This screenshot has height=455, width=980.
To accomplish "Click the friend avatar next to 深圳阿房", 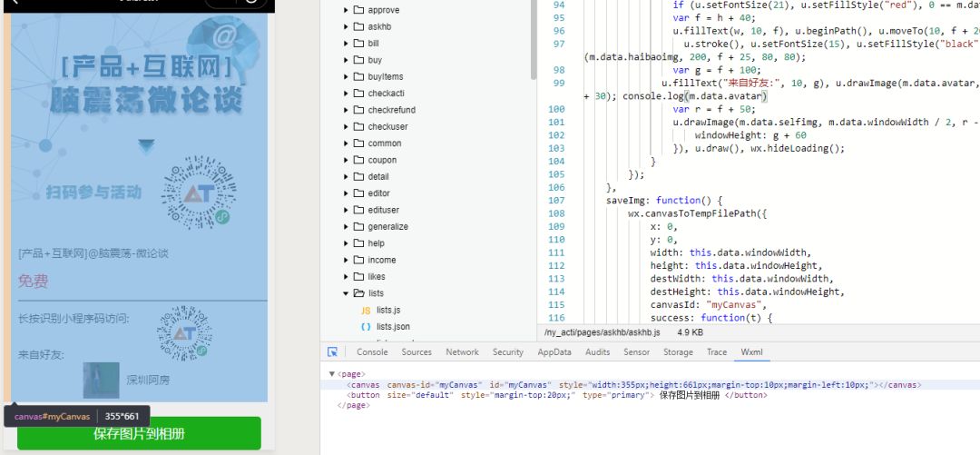I will coord(102,380).
